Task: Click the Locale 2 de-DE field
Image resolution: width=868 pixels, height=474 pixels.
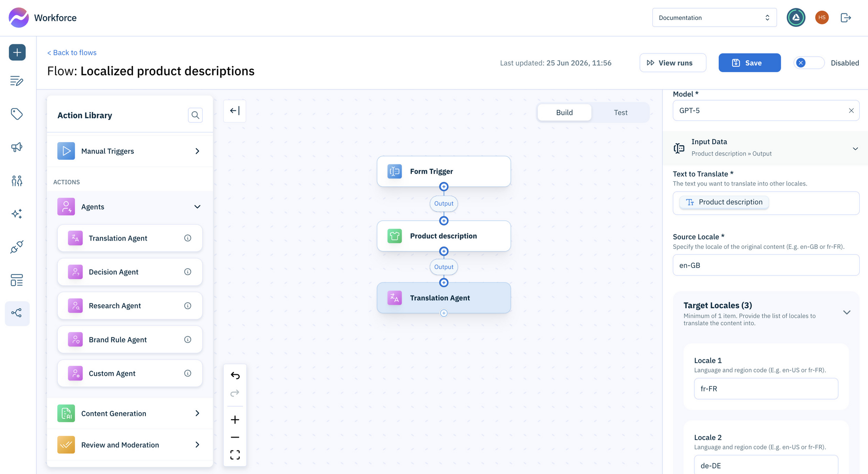Action: [766, 465]
